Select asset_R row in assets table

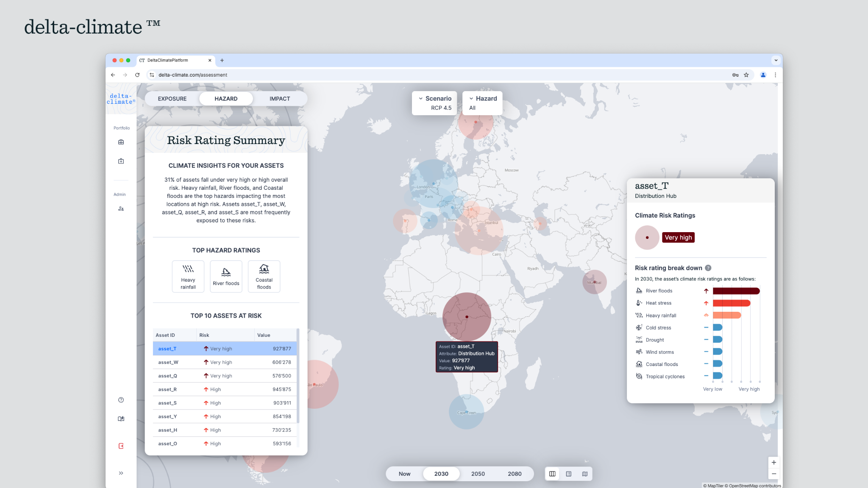coord(225,389)
